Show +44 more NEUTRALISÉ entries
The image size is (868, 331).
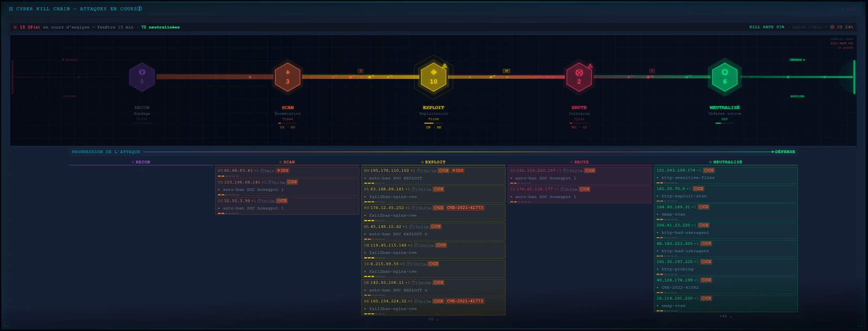pyautogui.click(x=726, y=316)
